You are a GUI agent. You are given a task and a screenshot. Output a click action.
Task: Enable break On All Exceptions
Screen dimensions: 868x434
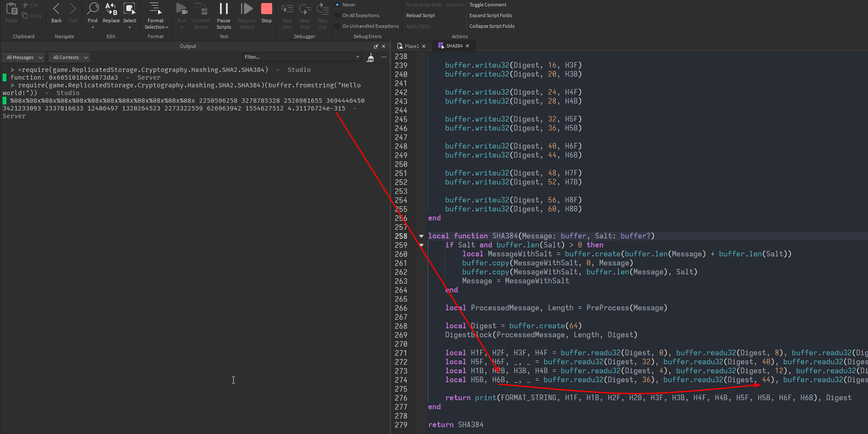pyautogui.click(x=338, y=15)
